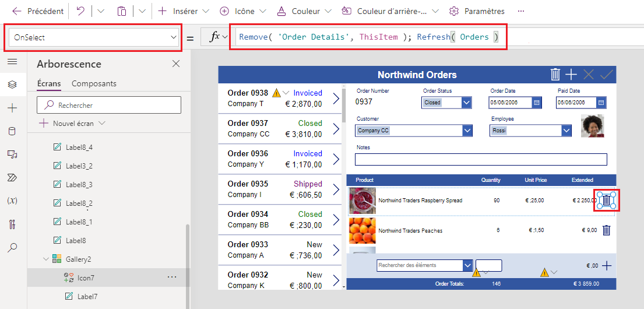This screenshot has width=644, height=309.
Task: Click the header trash delete icon
Action: click(x=555, y=75)
